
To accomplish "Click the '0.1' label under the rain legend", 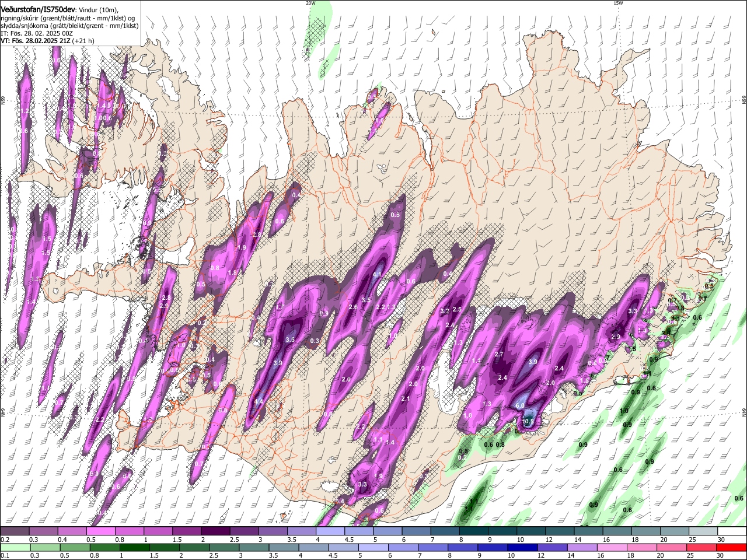I will [5, 555].
